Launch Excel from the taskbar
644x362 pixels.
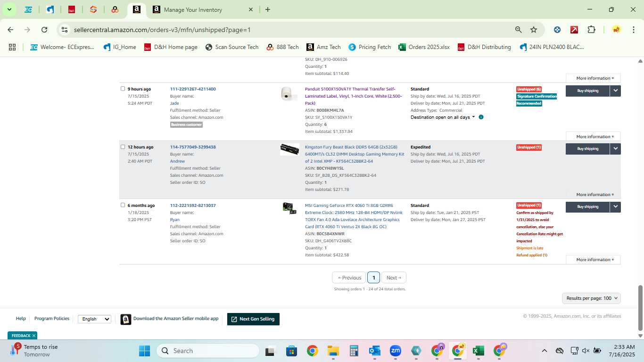[x=478, y=351]
